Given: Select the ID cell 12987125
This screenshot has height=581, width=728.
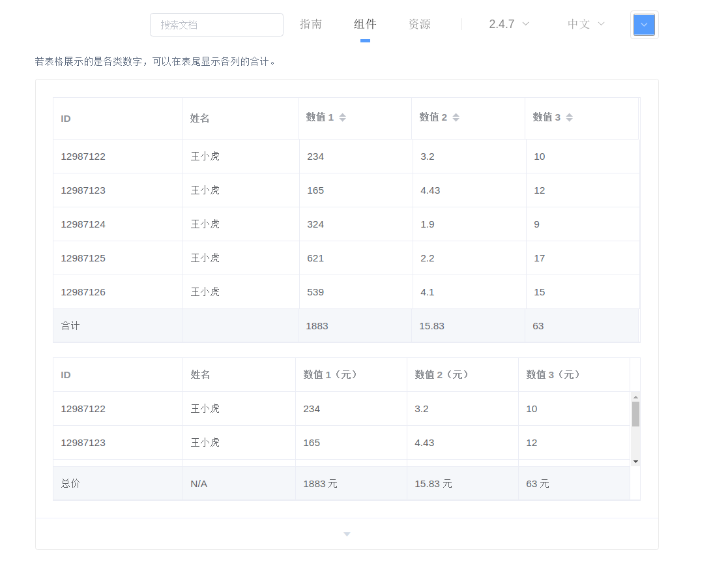Looking at the screenshot, I should tap(118, 258).
